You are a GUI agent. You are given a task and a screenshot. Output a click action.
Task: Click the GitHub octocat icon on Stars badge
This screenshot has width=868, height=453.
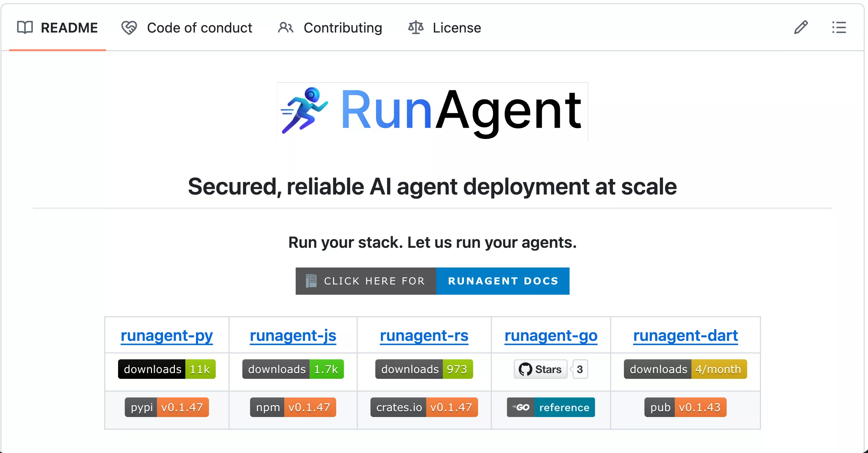(526, 369)
